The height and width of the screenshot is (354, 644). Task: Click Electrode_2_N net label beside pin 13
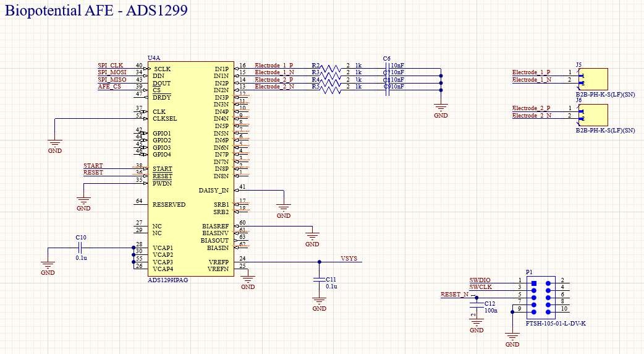pos(274,87)
